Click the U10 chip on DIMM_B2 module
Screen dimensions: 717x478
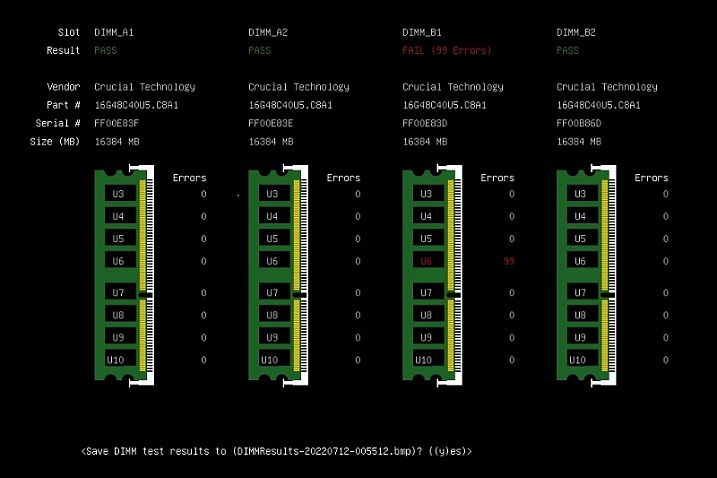583,359
